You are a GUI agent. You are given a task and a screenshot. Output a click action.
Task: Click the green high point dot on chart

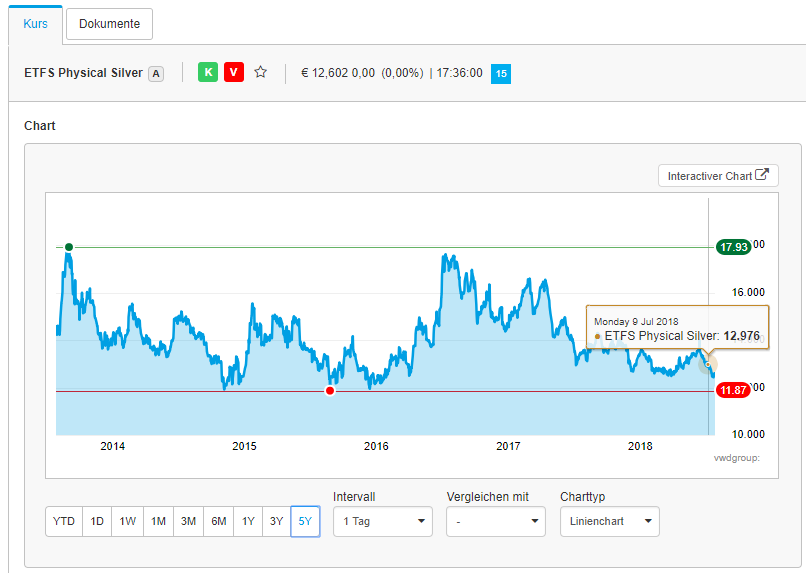[x=69, y=247]
